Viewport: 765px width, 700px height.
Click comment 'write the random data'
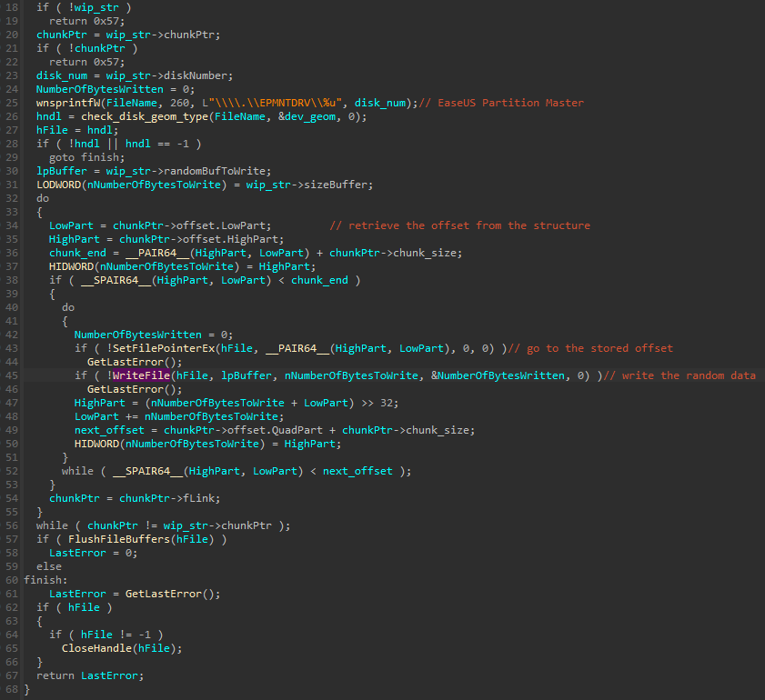679,375
